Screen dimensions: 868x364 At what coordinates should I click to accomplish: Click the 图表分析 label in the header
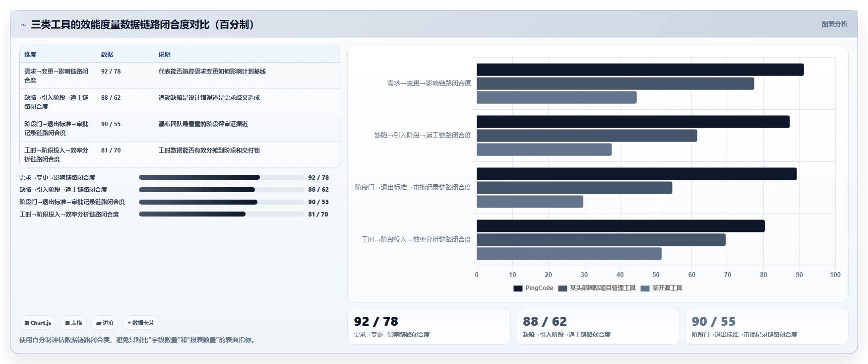pyautogui.click(x=834, y=24)
